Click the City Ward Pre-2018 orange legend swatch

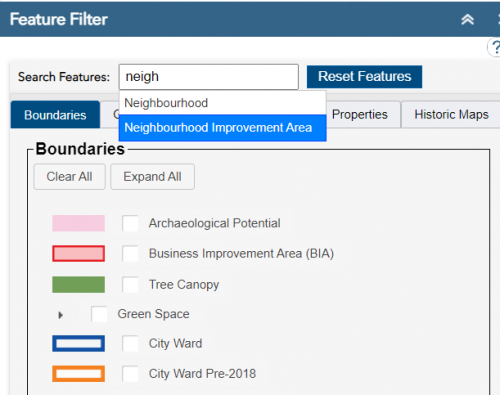[x=78, y=374]
